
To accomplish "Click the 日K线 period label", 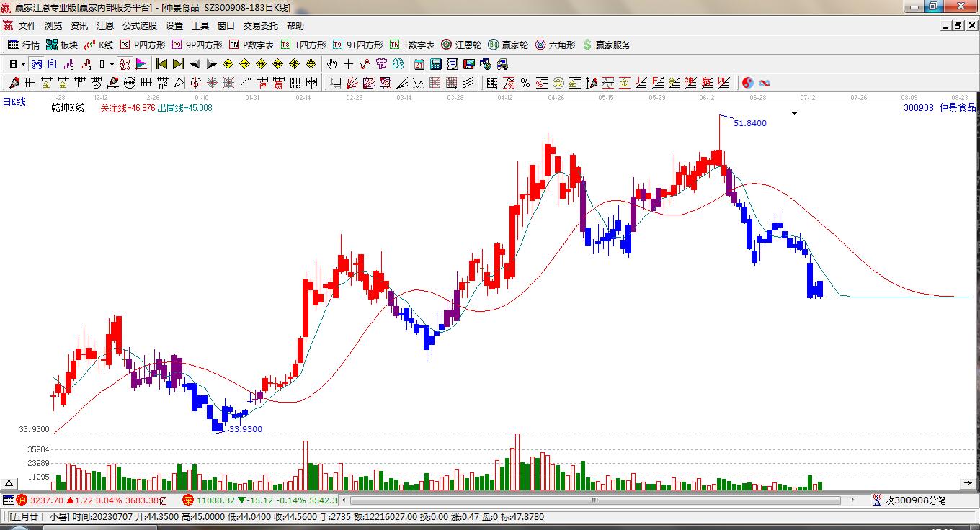I will tap(14, 102).
